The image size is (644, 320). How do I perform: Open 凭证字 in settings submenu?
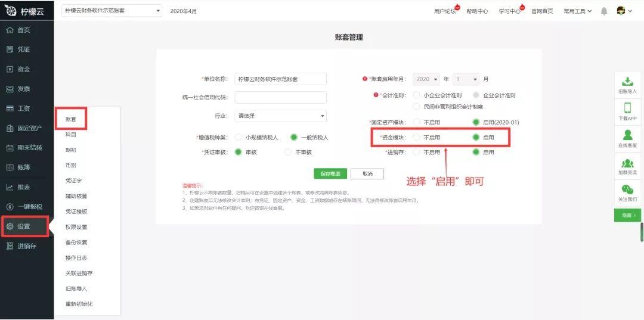(73, 181)
